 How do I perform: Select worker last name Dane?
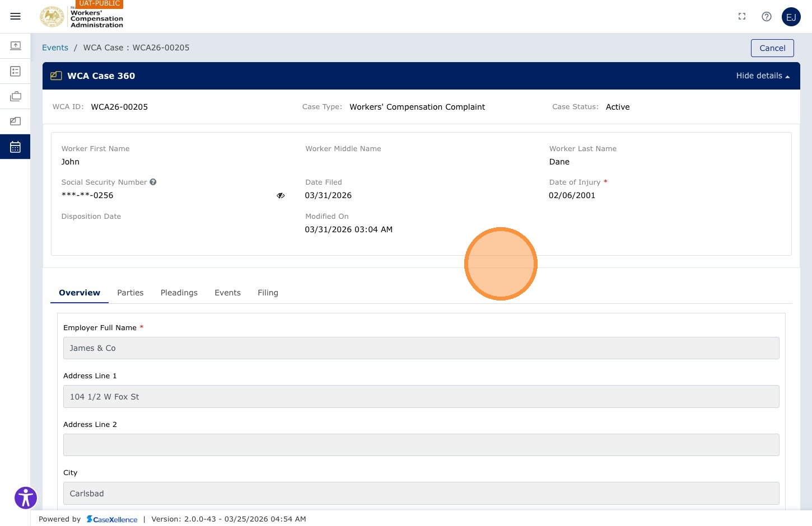click(x=559, y=162)
